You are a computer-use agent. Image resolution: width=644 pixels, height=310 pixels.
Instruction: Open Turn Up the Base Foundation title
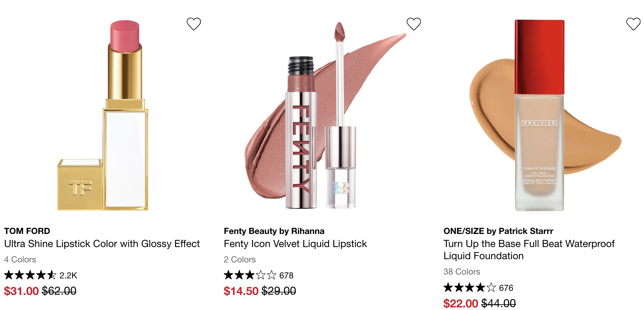[529, 250]
